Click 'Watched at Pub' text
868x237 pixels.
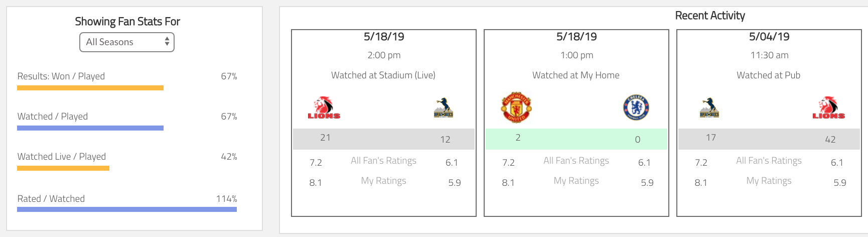(x=768, y=75)
